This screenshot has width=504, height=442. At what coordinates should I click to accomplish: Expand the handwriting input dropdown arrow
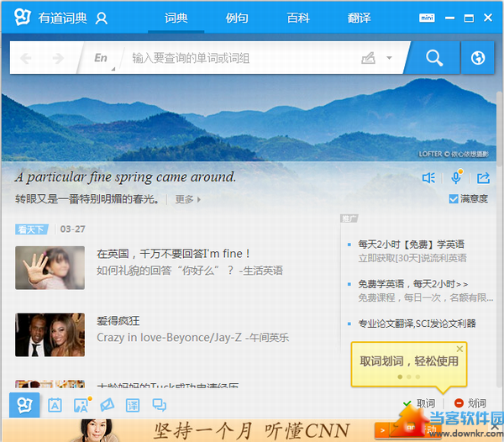point(389,58)
